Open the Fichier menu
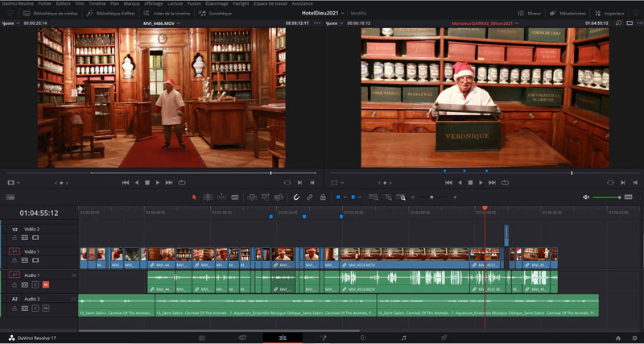644x344 pixels. (x=45, y=3)
